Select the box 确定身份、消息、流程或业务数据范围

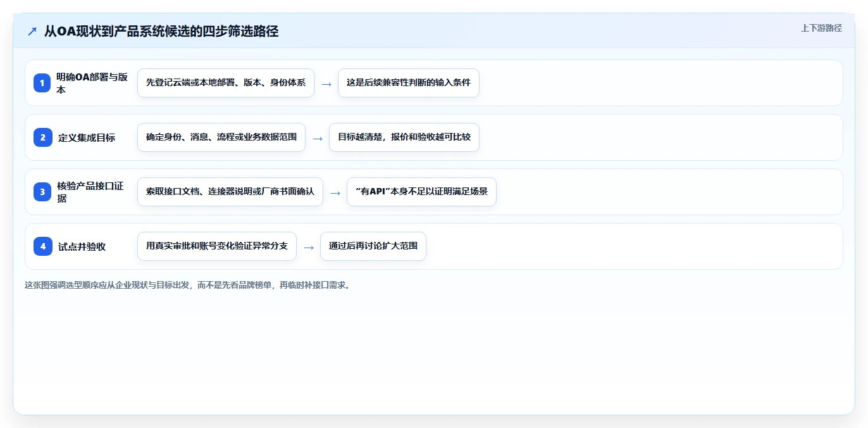tap(221, 137)
